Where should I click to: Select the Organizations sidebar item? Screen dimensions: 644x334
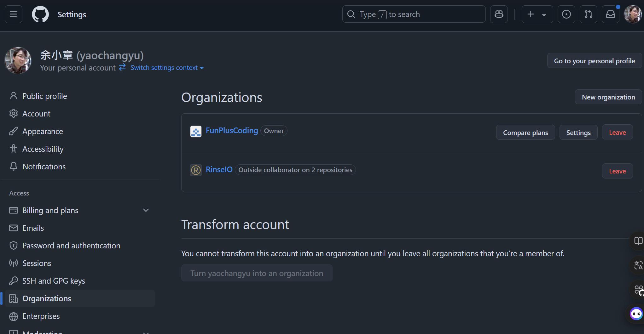[x=79, y=298]
